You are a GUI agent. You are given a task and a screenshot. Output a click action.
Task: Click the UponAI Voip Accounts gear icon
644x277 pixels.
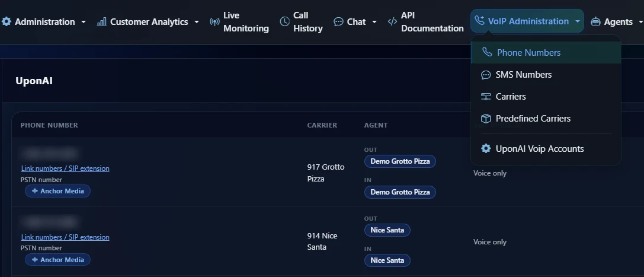(486, 148)
